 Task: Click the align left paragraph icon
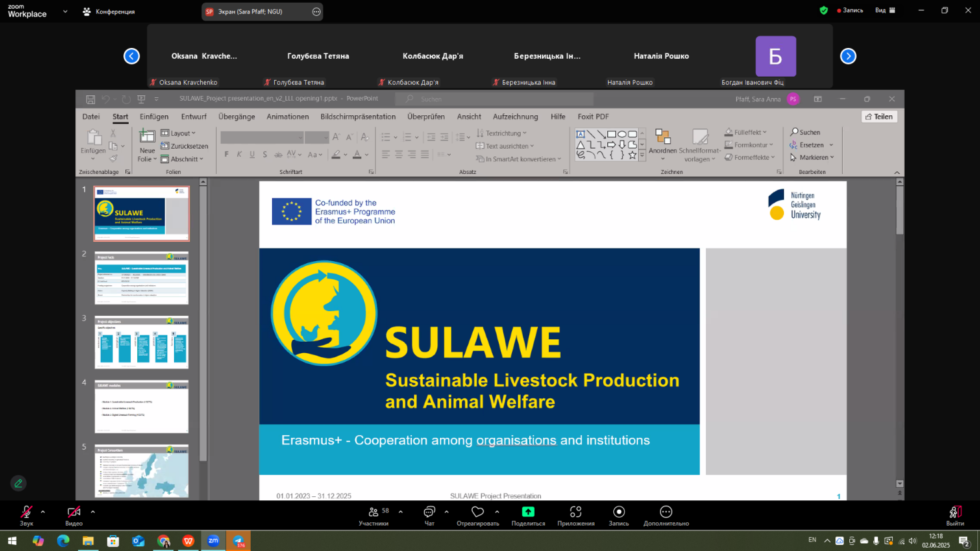tap(386, 155)
